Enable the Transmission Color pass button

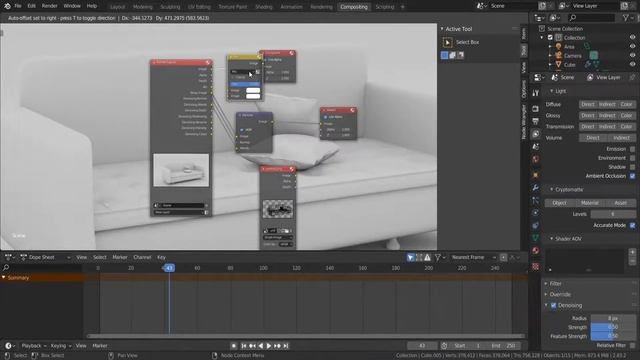click(627, 127)
